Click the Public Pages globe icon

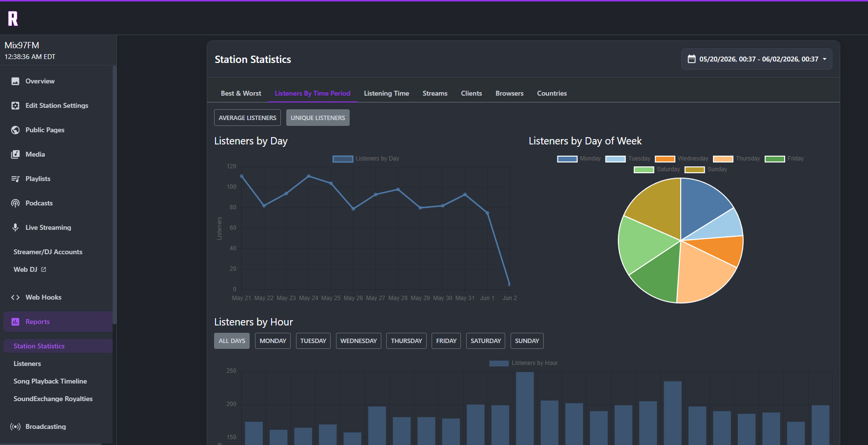(x=16, y=130)
